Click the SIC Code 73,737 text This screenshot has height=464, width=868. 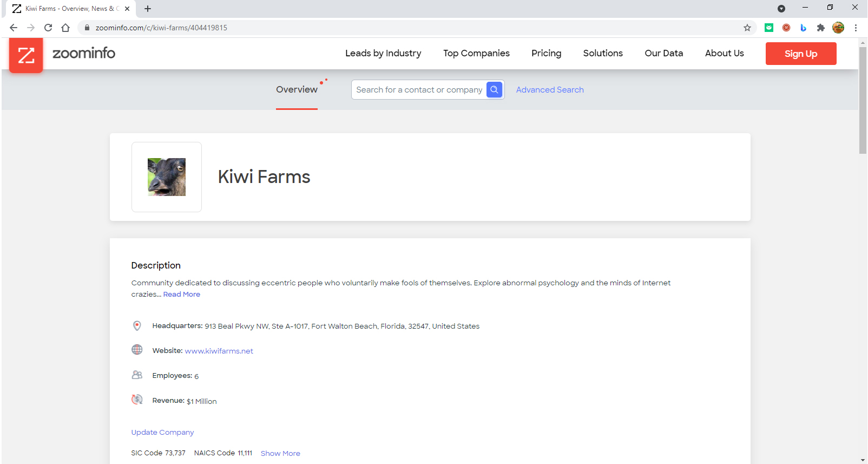(x=158, y=453)
